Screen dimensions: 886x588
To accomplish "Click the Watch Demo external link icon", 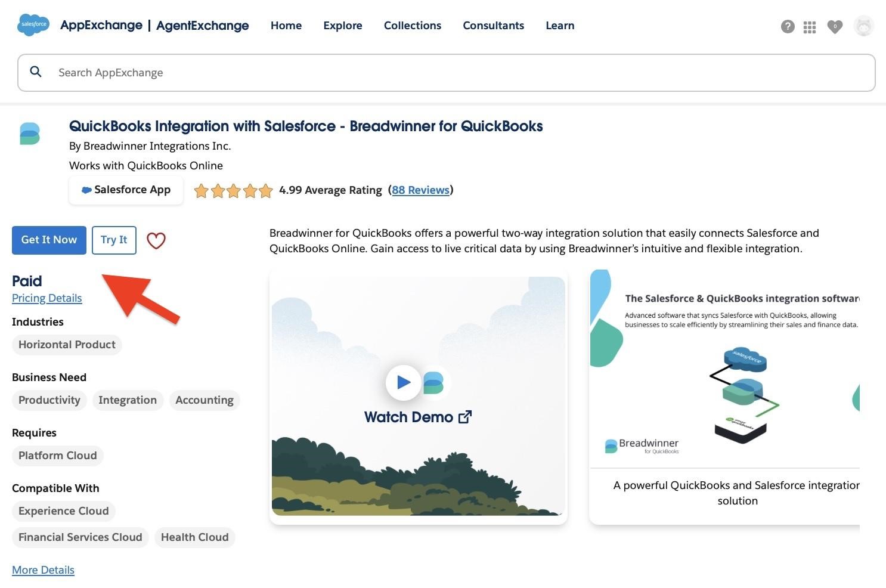I will point(466,417).
